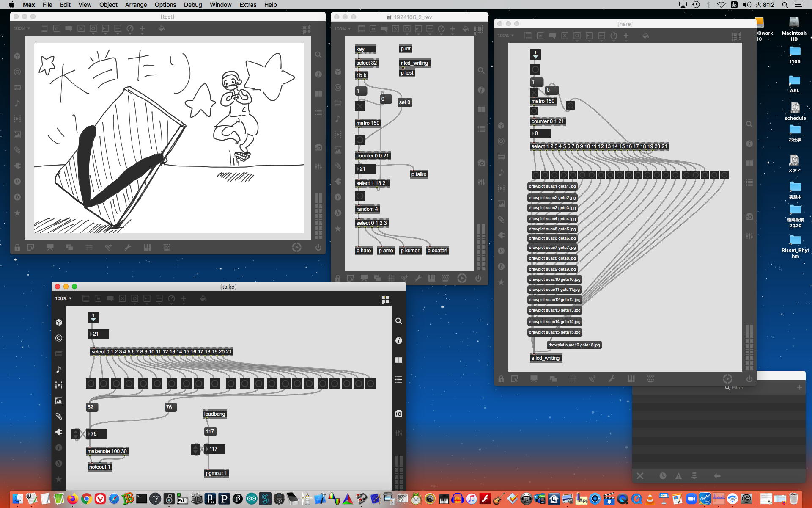Open the Arrange menu

(136, 5)
